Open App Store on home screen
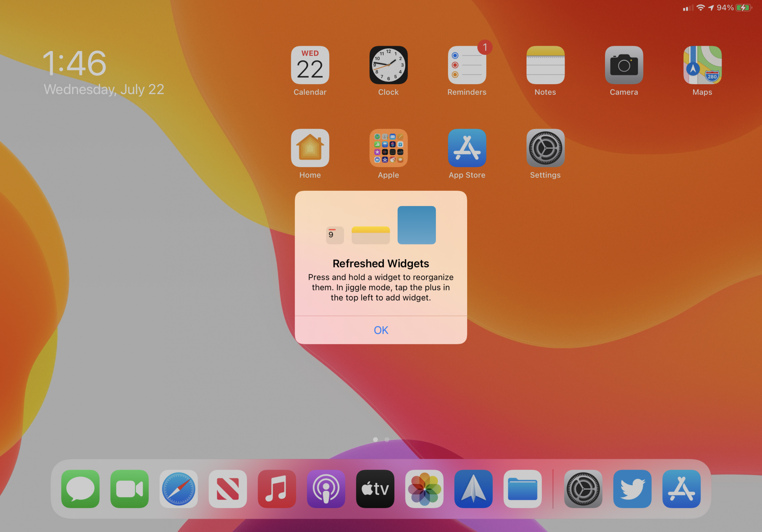 [467, 148]
